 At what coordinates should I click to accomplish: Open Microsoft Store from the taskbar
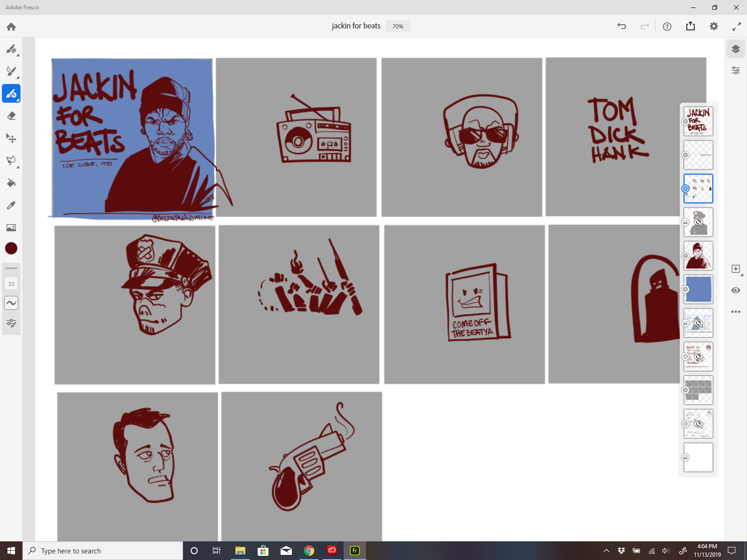[x=263, y=551]
